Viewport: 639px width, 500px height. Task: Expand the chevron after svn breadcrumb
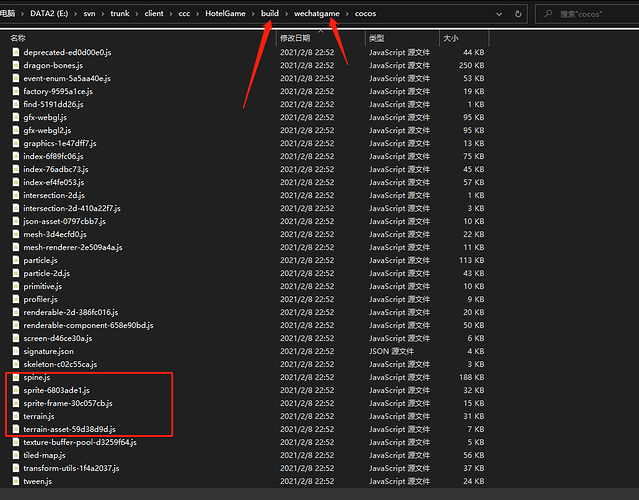coord(103,14)
